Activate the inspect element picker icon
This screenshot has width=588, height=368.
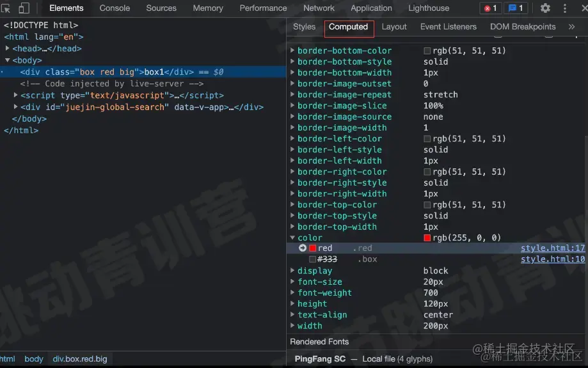coord(5,8)
